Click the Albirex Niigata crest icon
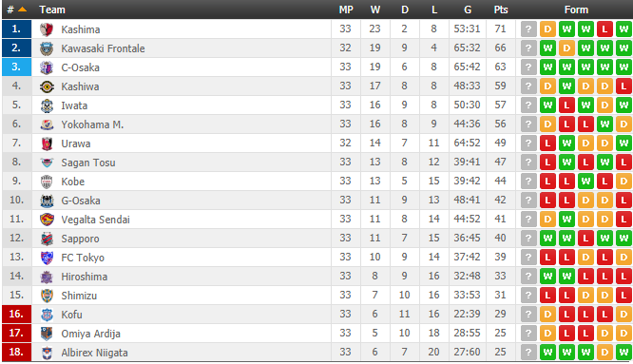Screen dimensions: 633x364 (47, 353)
